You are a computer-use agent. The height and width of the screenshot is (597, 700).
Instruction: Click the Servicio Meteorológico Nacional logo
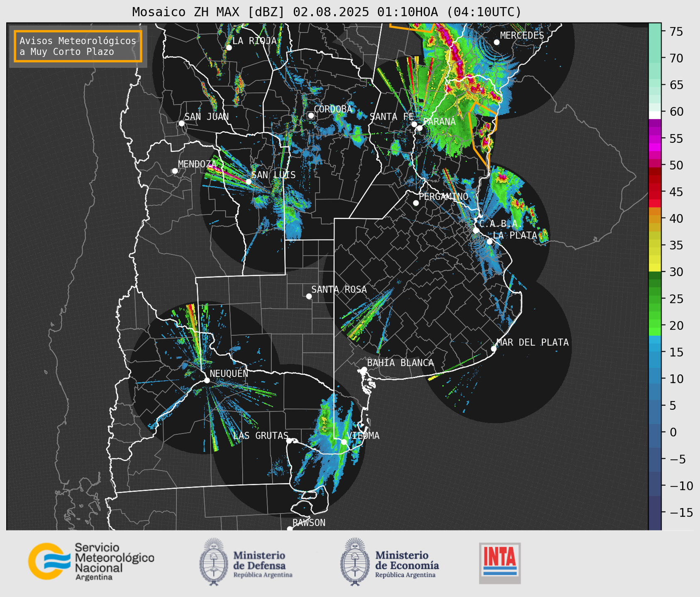tap(91, 561)
